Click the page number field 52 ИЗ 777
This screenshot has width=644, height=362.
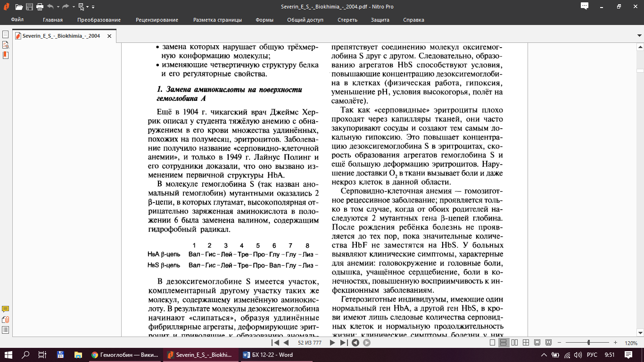(x=310, y=343)
